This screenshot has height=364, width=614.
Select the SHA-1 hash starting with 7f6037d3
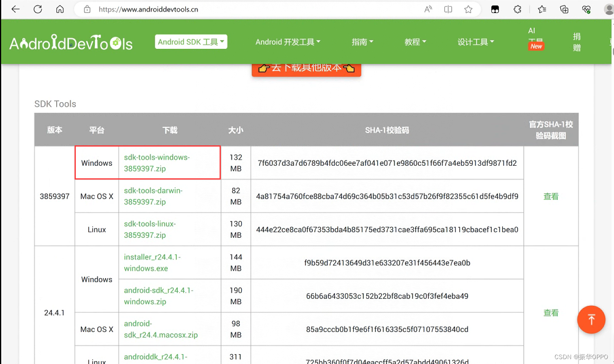click(387, 163)
